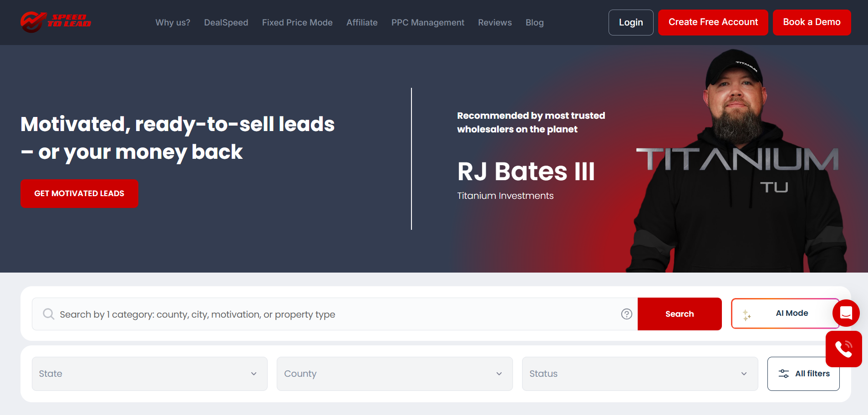
Task: Click GET MOTIVATED LEADS
Action: point(79,193)
